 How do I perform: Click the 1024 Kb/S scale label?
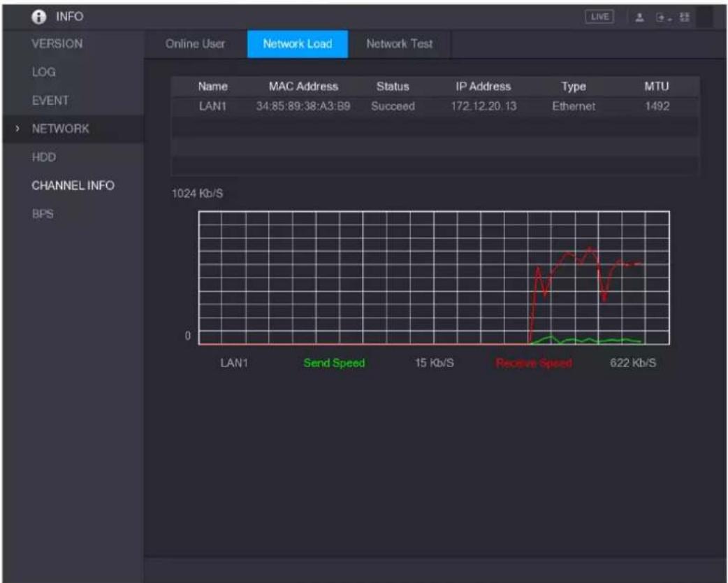[197, 194]
